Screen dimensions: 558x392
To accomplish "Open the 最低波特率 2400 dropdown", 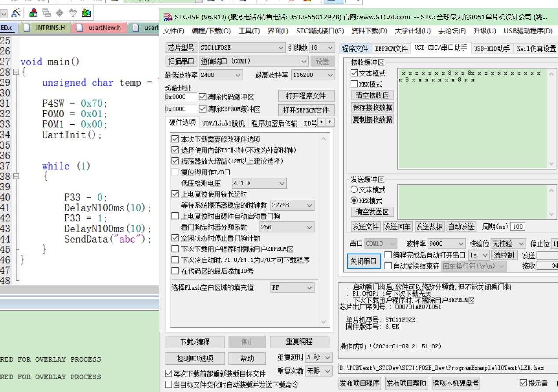I will 221,75.
